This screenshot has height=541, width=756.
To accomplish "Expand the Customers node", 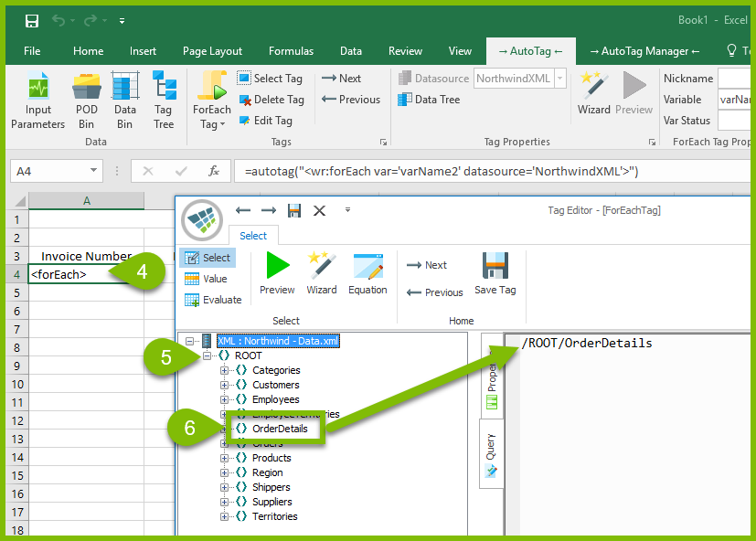I will point(224,385).
